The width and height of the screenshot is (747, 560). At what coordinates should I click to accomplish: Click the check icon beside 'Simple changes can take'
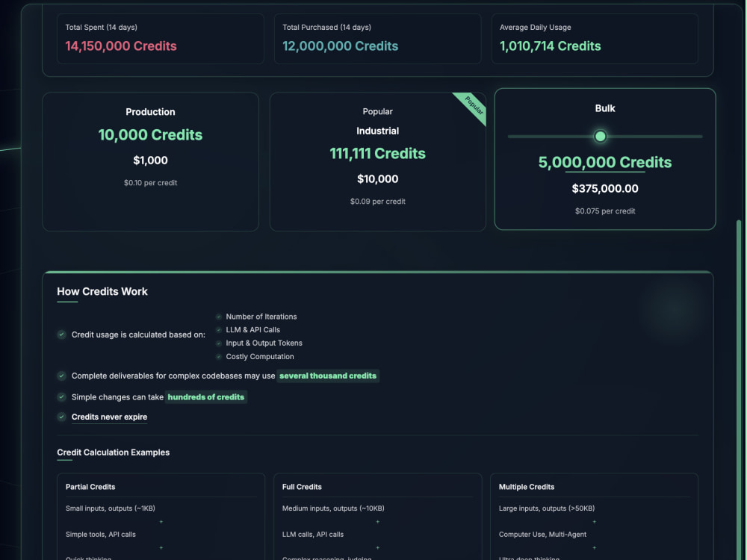pos(61,396)
